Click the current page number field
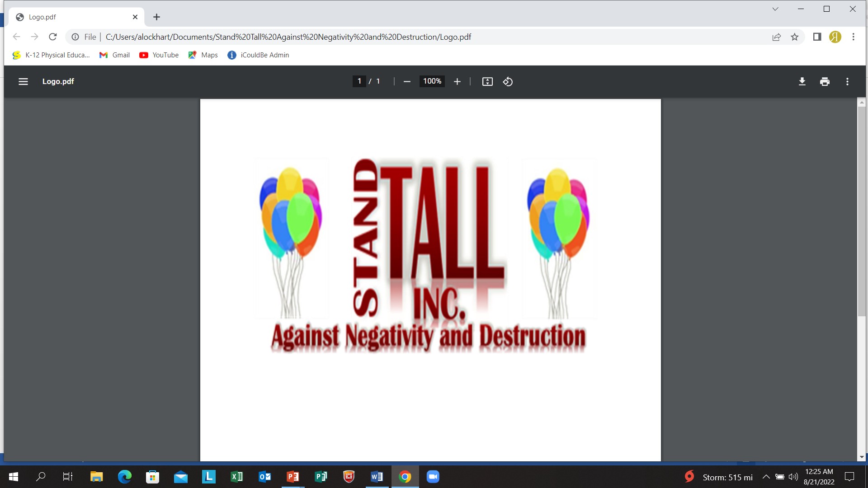 (x=359, y=81)
